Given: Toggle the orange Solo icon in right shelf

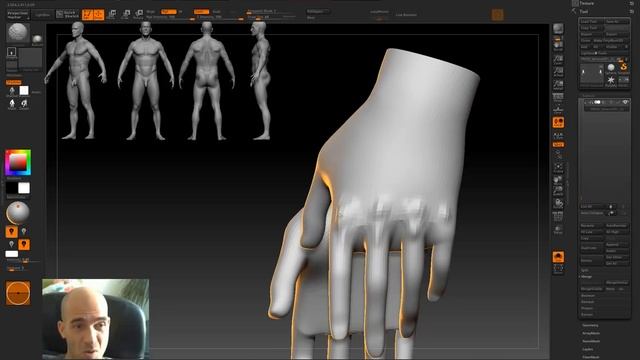Looking at the screenshot, I should [x=558, y=257].
